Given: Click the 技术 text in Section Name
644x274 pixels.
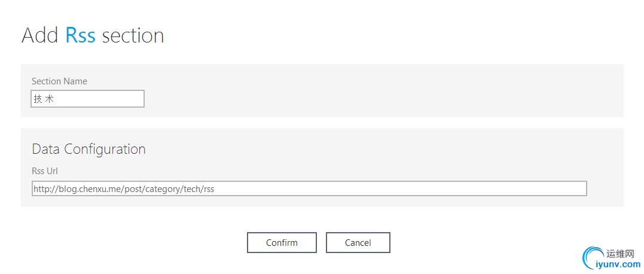Looking at the screenshot, I should tap(44, 99).
